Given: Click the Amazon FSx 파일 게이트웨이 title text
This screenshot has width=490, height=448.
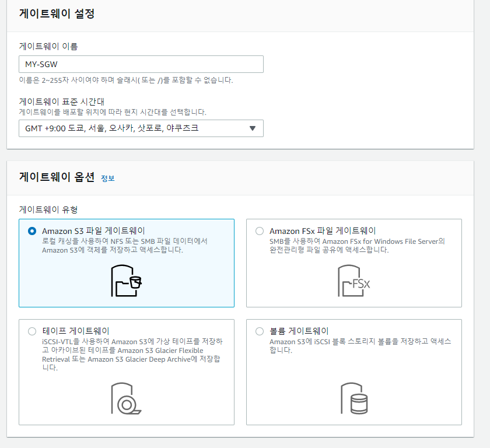Looking at the screenshot, I should coord(323,231).
